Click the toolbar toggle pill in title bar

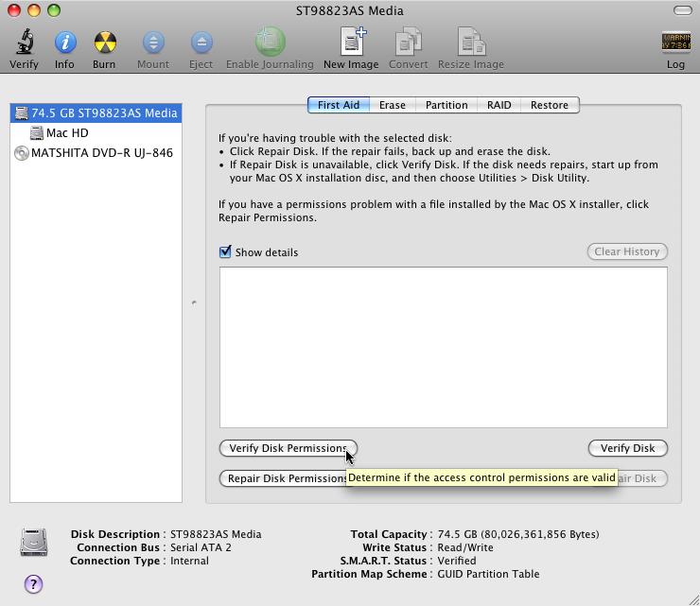click(x=681, y=10)
